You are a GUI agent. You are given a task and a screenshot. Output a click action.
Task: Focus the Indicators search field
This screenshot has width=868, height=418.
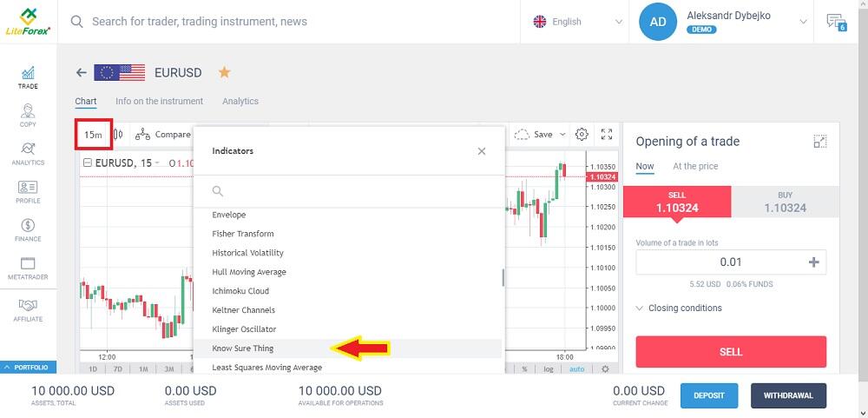coord(349,191)
